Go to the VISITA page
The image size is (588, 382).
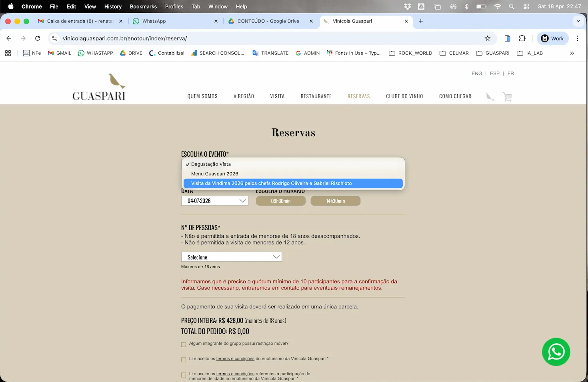click(277, 96)
